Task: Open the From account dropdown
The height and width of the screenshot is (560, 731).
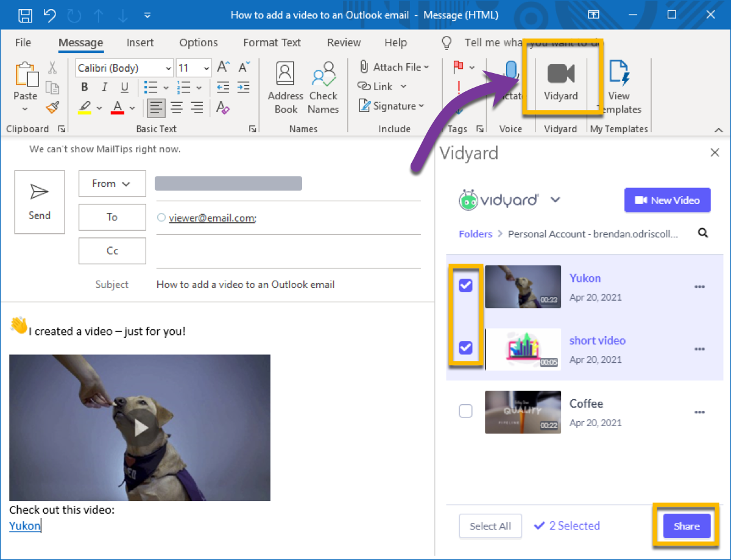Action: [x=112, y=183]
